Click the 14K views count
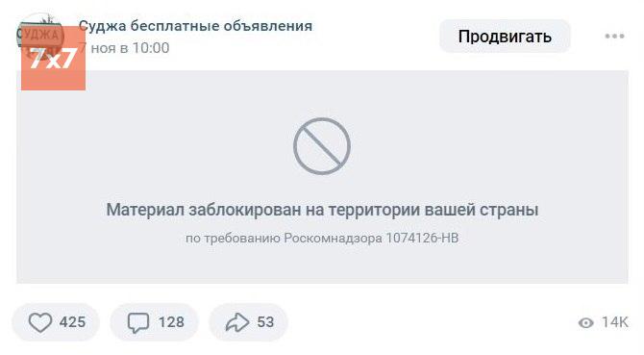Viewport: 644px width, 355px height. coord(615,322)
